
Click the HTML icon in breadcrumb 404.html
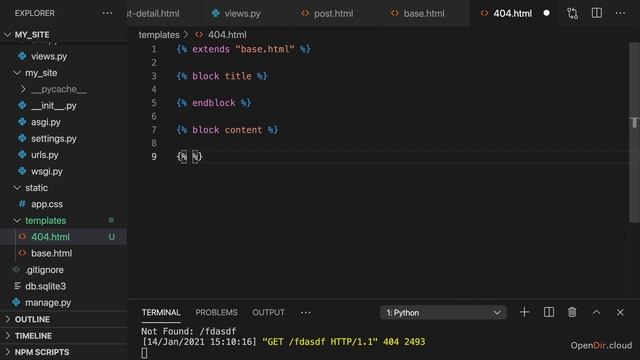[199, 35]
